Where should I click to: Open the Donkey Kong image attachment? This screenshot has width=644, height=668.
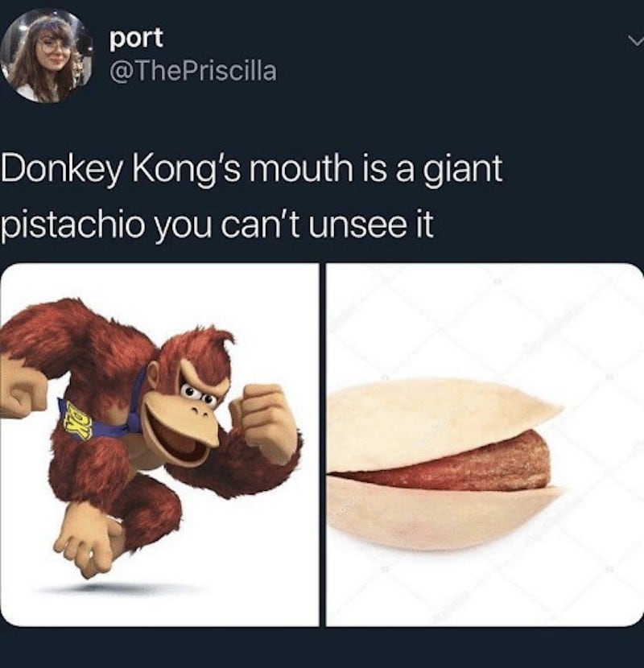pos(160,445)
